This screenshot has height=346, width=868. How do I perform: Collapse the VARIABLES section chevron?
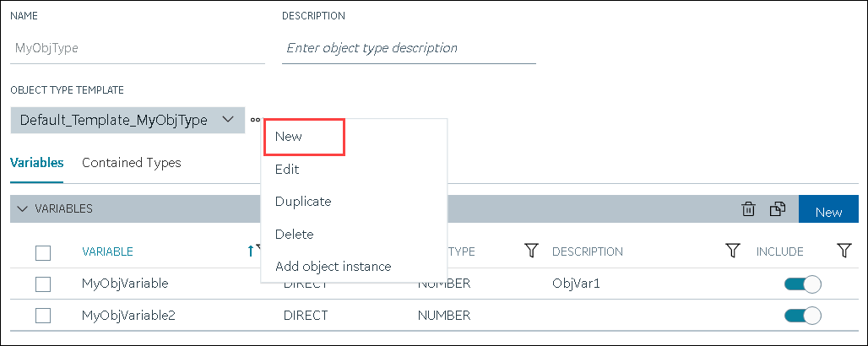(x=22, y=208)
